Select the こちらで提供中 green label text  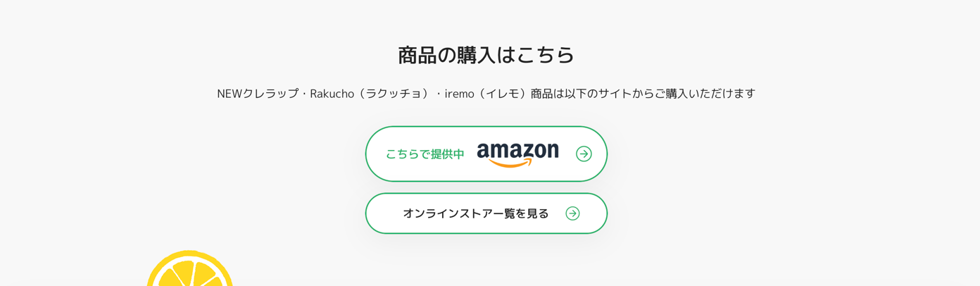click(425, 154)
